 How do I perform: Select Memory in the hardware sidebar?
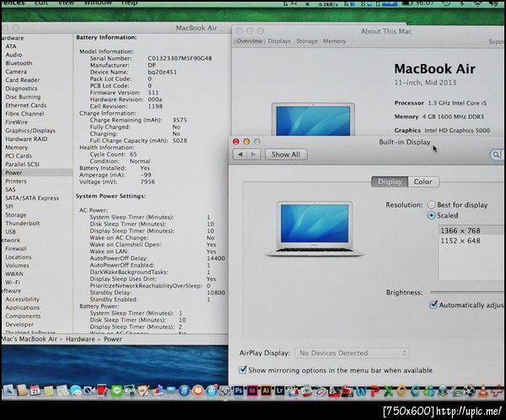coord(17,148)
